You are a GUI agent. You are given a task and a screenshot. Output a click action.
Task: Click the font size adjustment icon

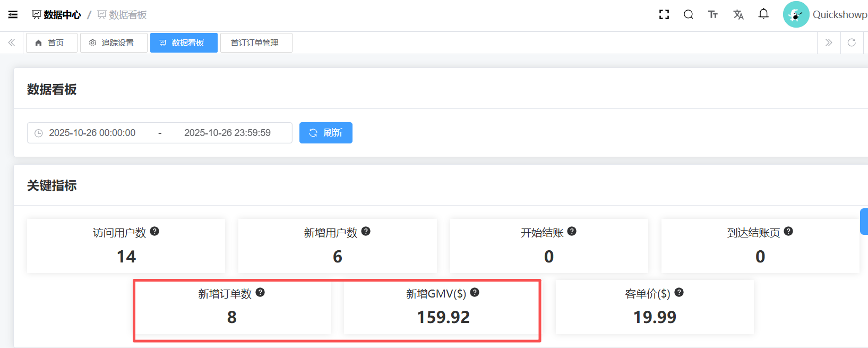click(x=713, y=15)
